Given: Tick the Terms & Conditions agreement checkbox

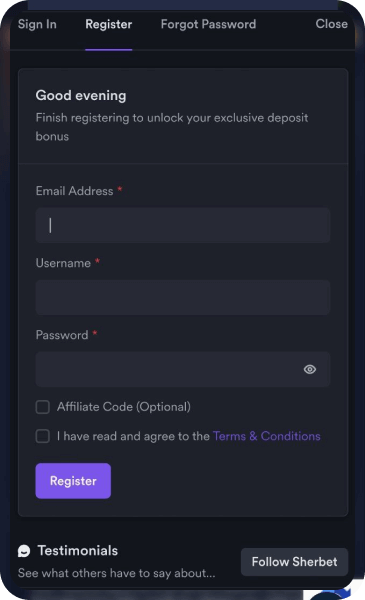Looking at the screenshot, I should tap(42, 436).
